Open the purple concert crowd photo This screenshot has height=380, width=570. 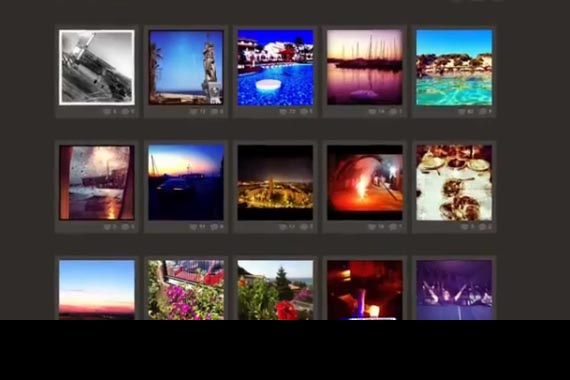pyautogui.click(x=454, y=290)
